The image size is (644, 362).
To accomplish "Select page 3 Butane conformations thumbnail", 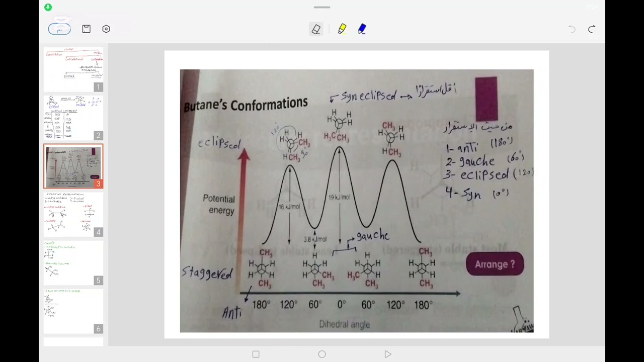I will (x=73, y=166).
